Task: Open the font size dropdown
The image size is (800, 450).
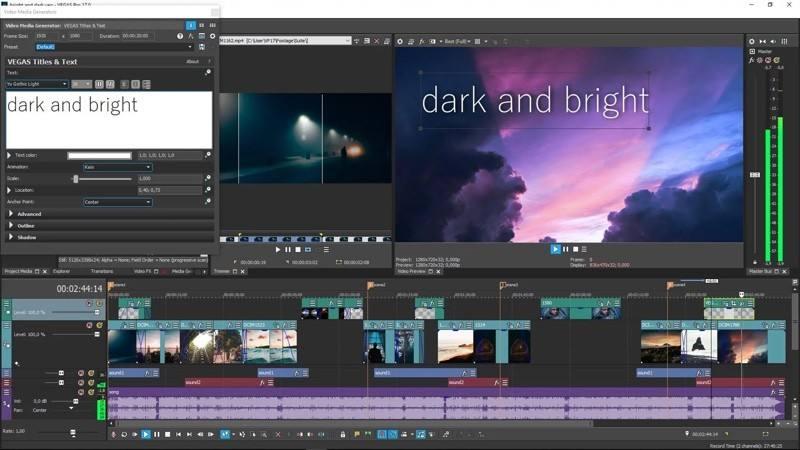Action: [81, 84]
